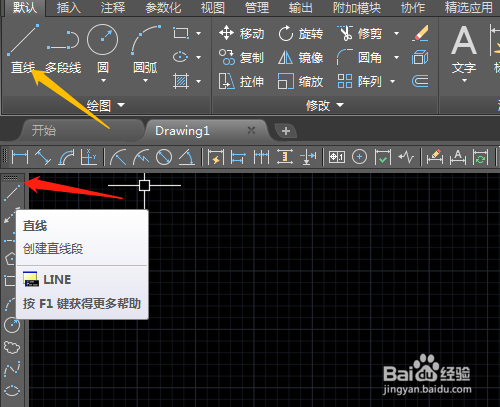Expand the Modify (修改) panel

325,105
